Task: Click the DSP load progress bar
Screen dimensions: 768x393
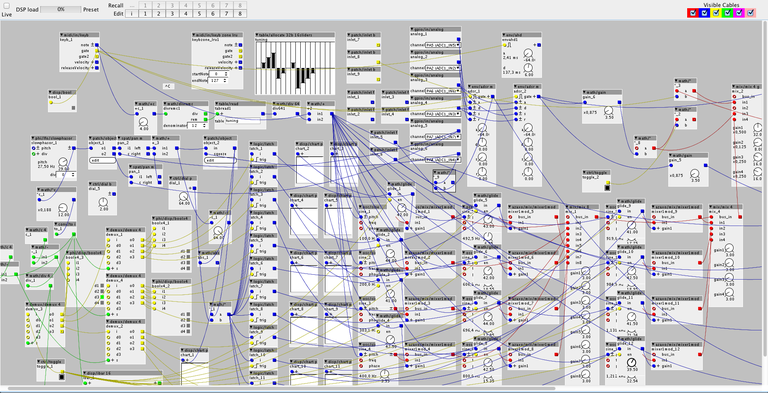Action: tap(61, 9)
